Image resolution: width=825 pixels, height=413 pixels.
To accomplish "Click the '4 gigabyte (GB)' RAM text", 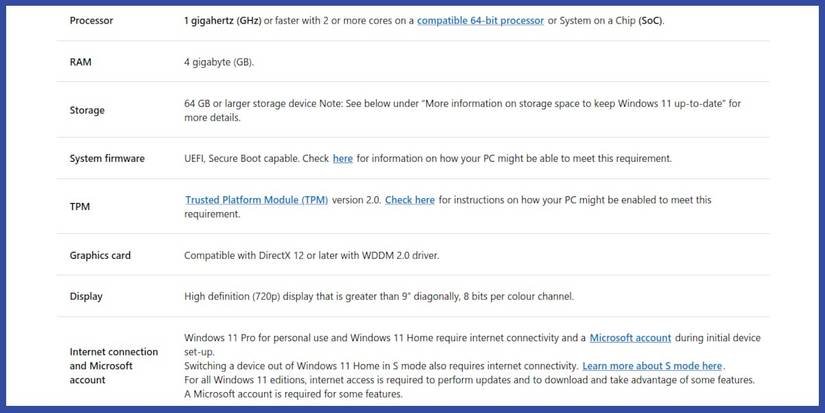I will (219, 62).
